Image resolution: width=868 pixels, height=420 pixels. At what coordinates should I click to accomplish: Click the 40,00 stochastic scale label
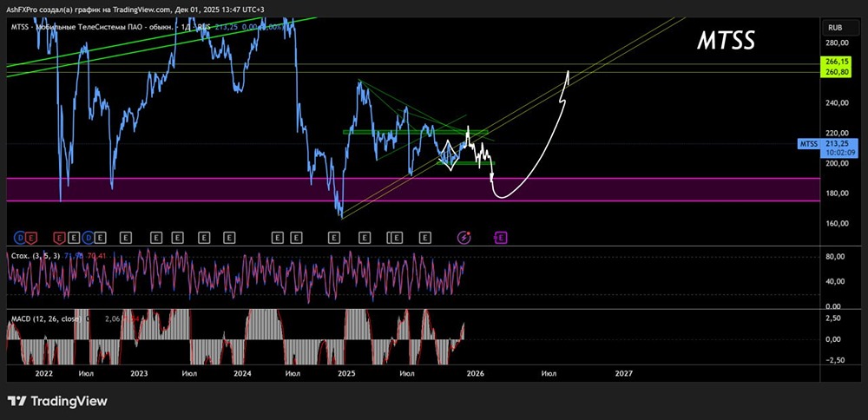(x=835, y=281)
